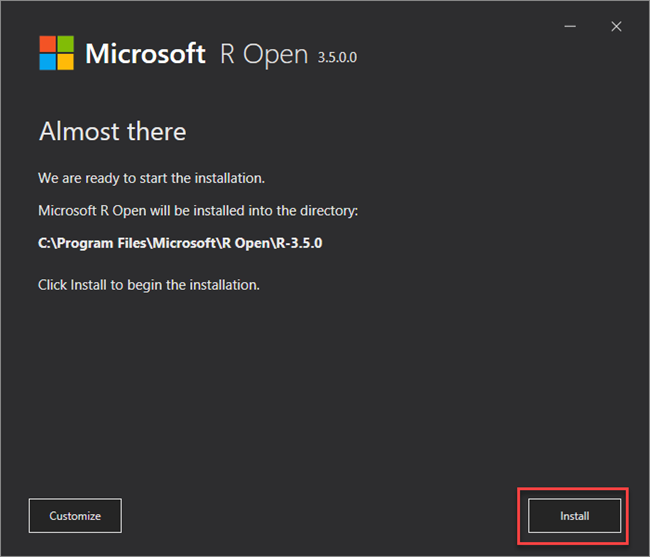Screen dimensions: 650x557
Task: Click 'Click Install to begin the installation.' text
Action: [149, 285]
